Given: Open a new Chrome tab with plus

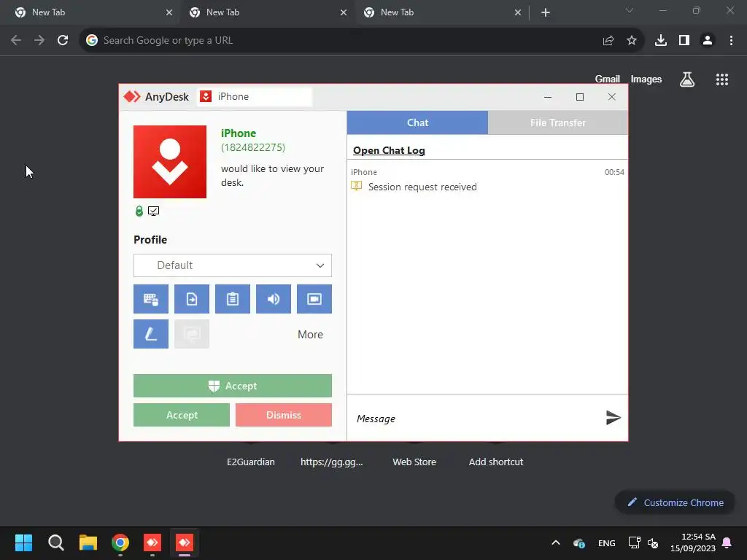Looking at the screenshot, I should point(546,13).
